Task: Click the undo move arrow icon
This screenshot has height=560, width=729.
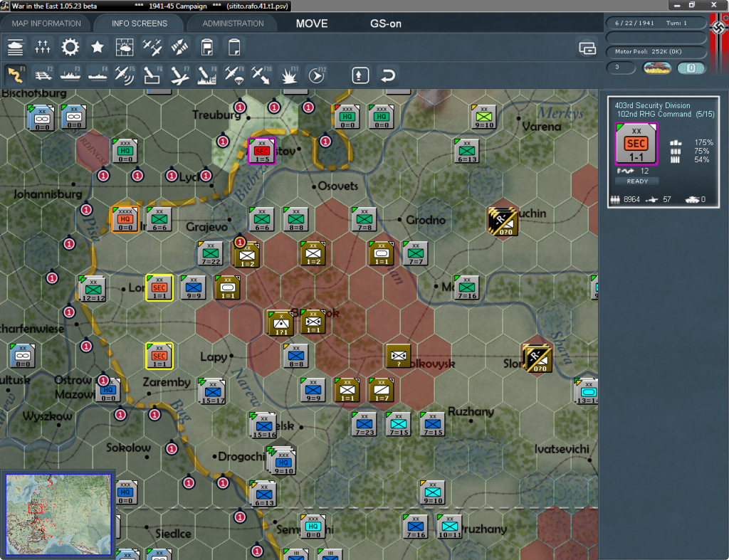Action: 388,75
